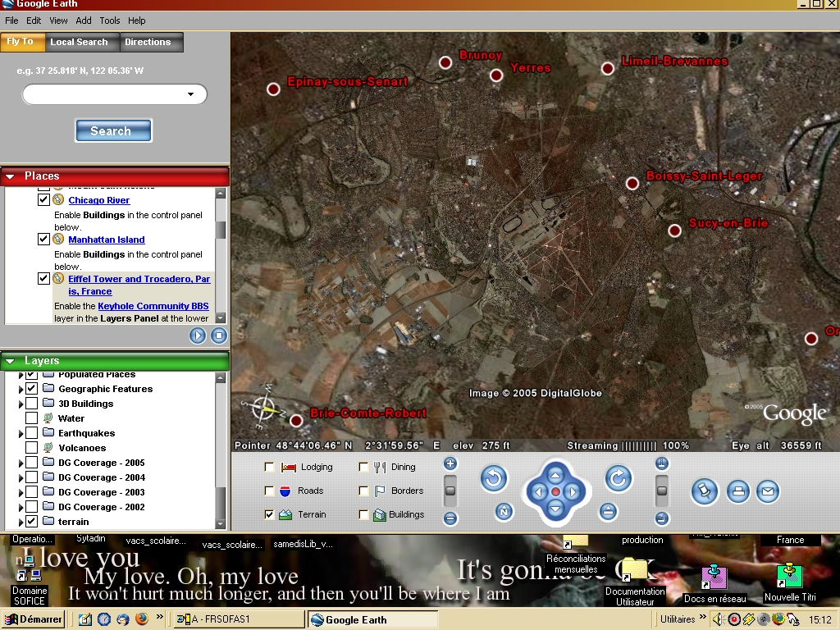Click the Yerres placemark dot
Image resolution: width=840 pixels, height=630 pixels.
[x=496, y=75]
